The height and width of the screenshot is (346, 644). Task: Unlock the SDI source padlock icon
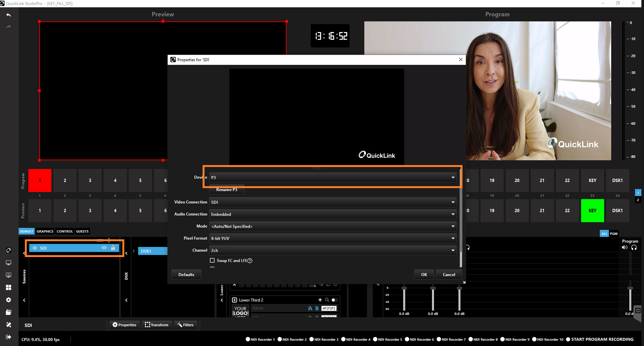(x=113, y=248)
